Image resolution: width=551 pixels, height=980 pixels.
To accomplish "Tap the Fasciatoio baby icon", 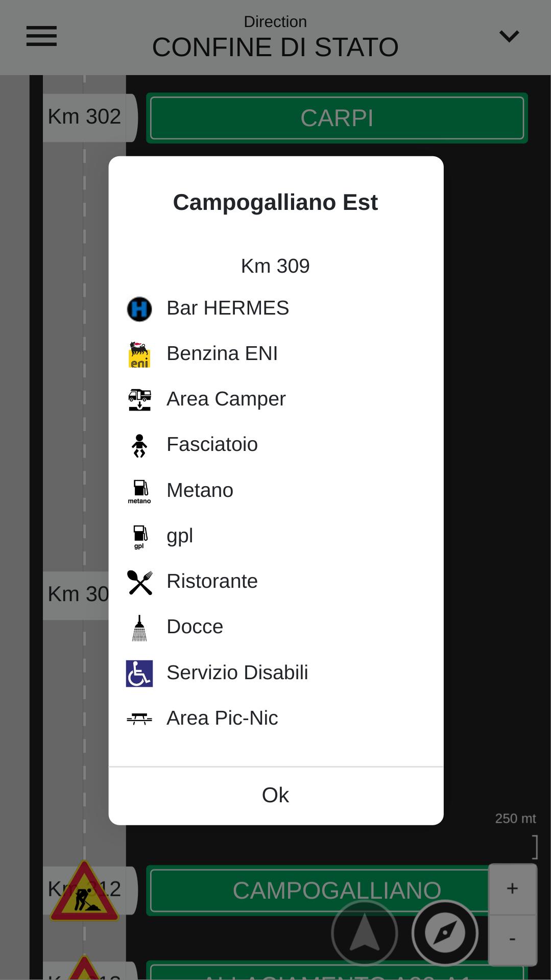I will click(139, 445).
